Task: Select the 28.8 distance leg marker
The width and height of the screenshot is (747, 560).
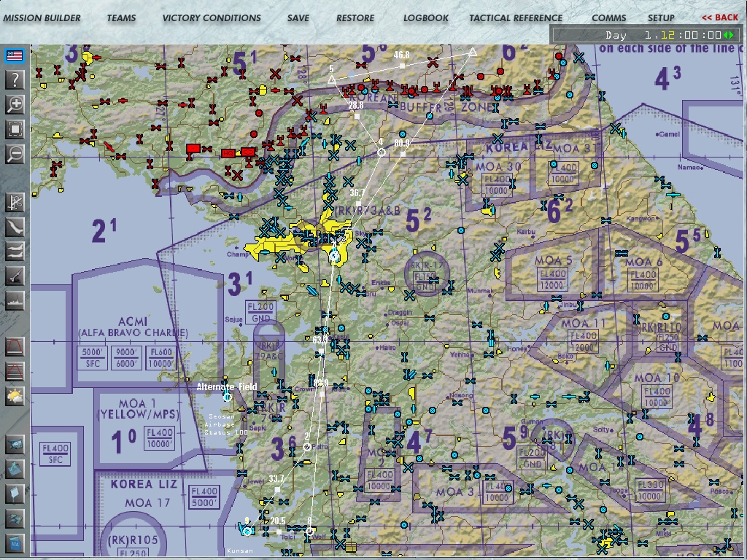Action: (357, 116)
